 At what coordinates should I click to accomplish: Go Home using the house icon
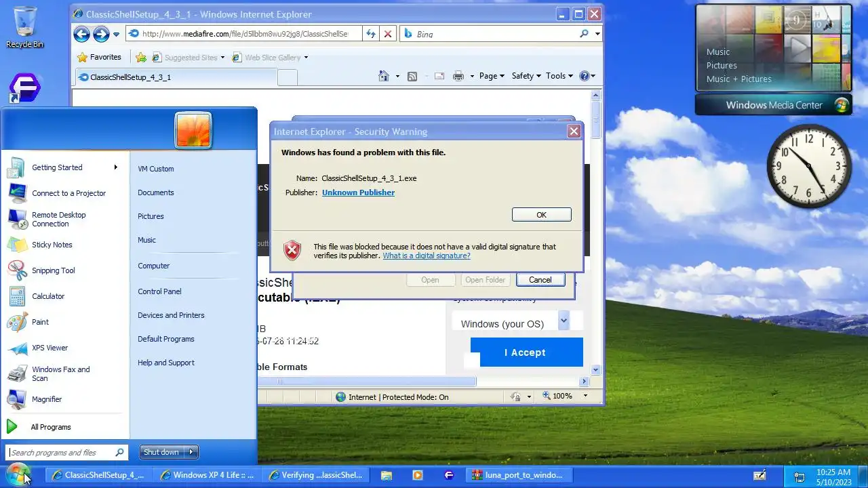click(384, 76)
